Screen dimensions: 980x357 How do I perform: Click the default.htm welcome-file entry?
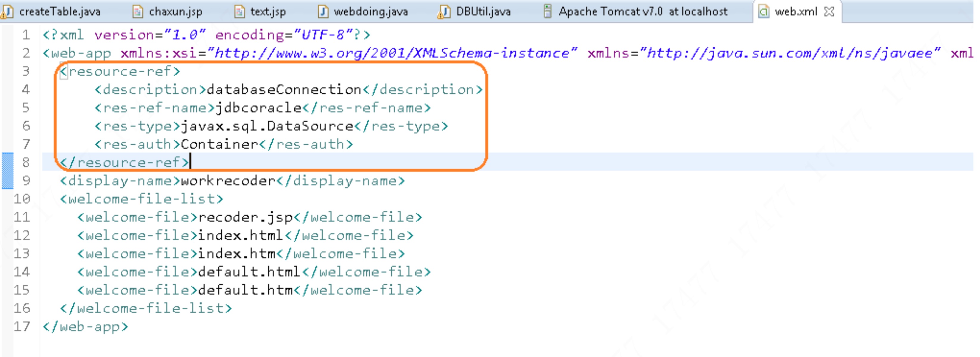tap(245, 290)
